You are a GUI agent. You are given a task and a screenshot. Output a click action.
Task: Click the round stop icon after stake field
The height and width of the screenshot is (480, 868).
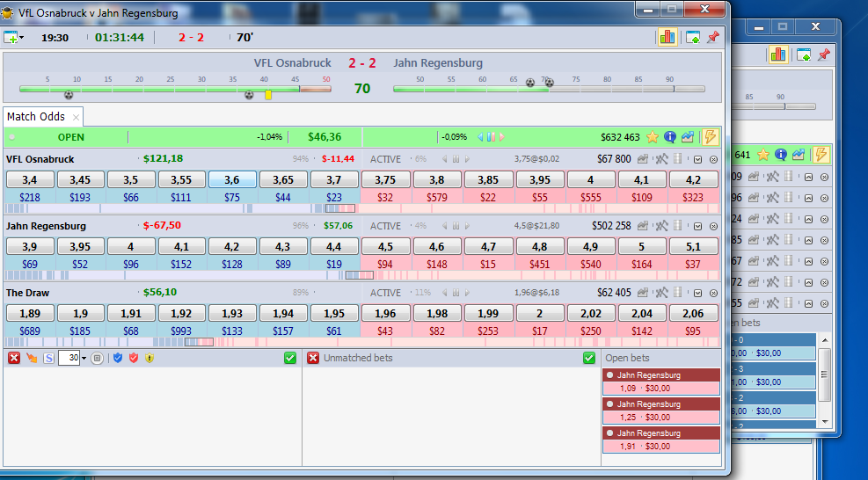click(x=98, y=358)
